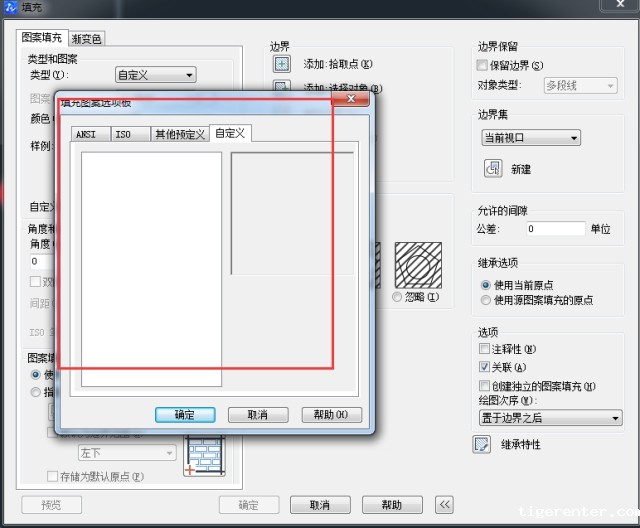This screenshot has width=640, height=528.
Task: Open the boundary set dropdown showing 当前视口
Action: [x=530, y=138]
